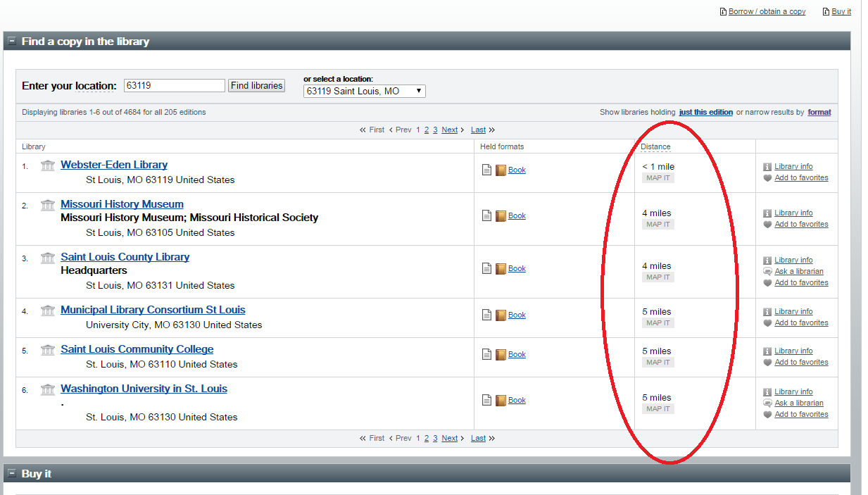Click the location input containing 63119

click(x=174, y=84)
